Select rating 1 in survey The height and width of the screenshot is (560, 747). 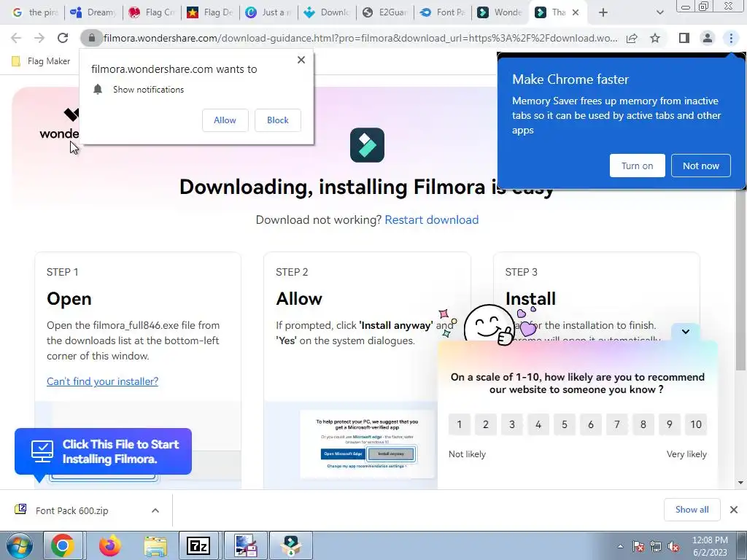[460, 424]
